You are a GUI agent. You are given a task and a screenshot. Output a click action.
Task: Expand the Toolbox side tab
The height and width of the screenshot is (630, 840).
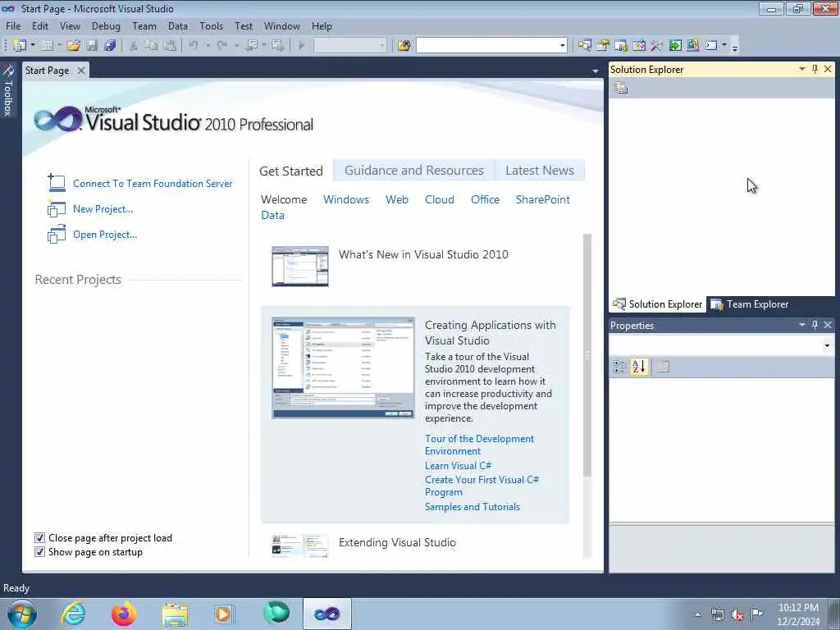[8, 91]
